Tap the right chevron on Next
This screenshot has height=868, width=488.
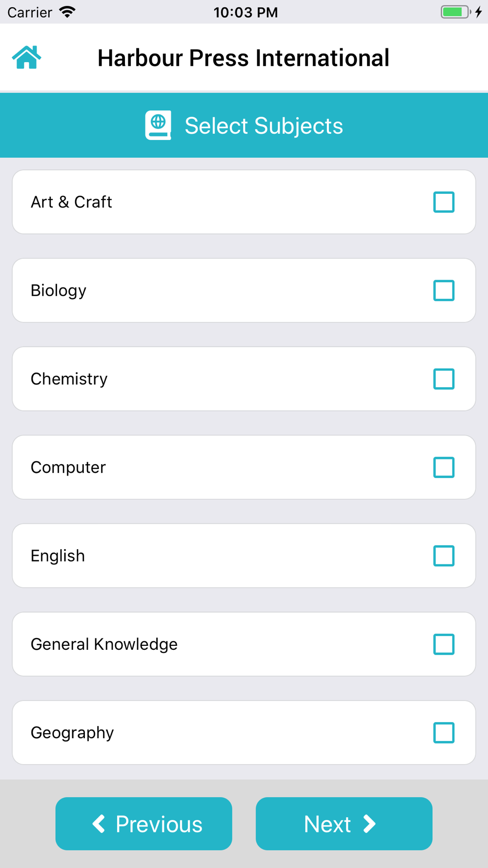click(369, 824)
